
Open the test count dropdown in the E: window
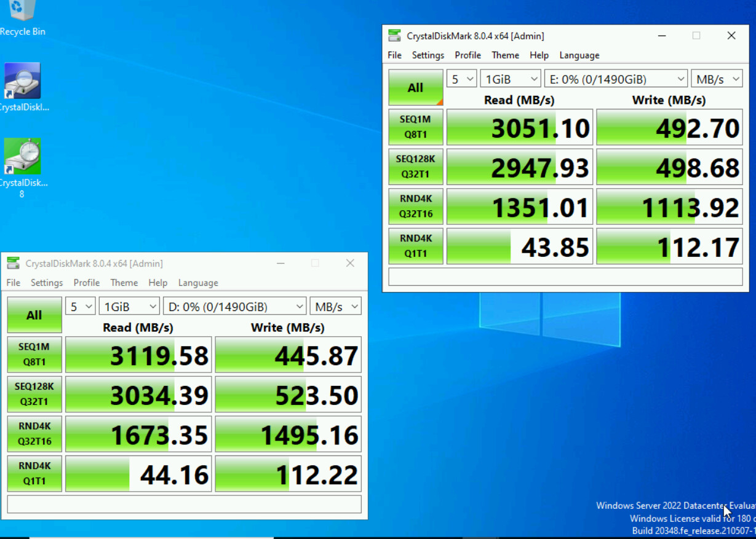[461, 78]
